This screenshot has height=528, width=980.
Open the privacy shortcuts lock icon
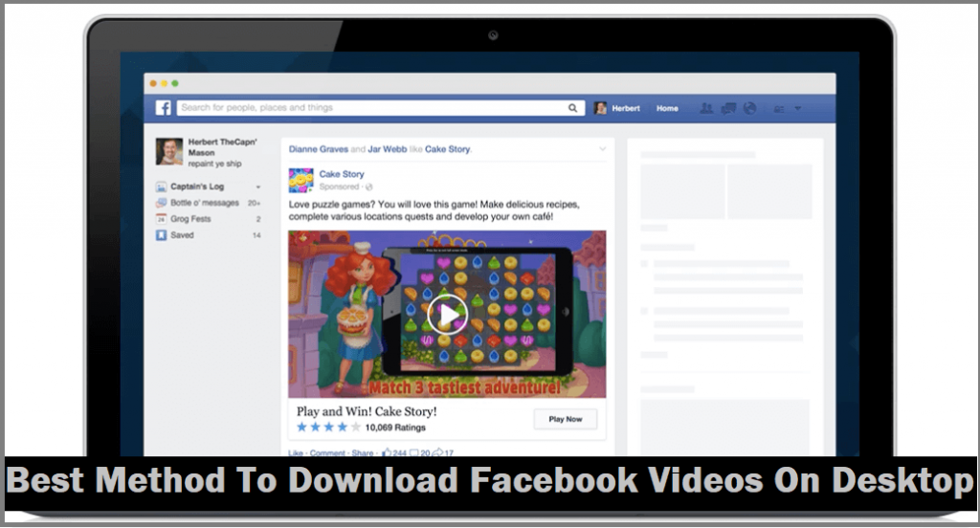[779, 109]
